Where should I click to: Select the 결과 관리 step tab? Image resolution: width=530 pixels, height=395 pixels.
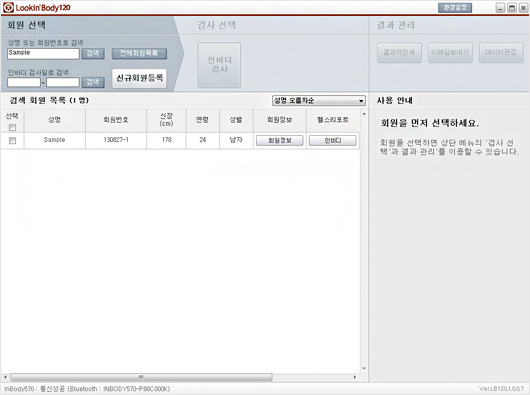click(396, 25)
